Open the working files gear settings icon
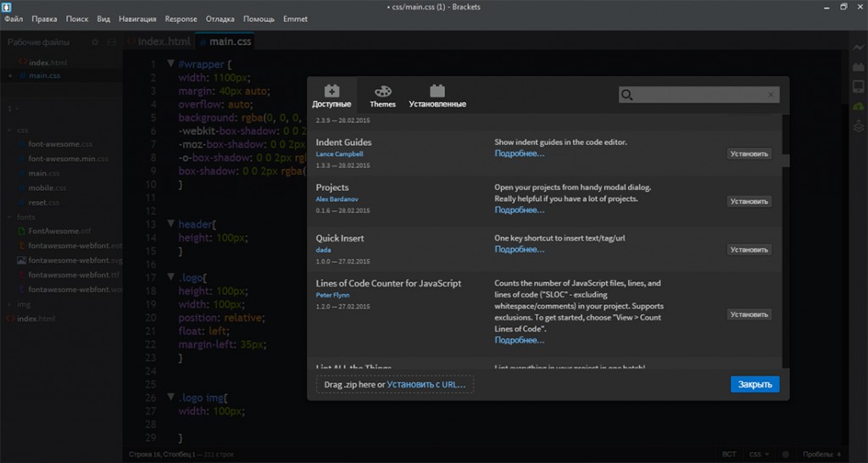The width and height of the screenshot is (868, 463). click(x=95, y=42)
